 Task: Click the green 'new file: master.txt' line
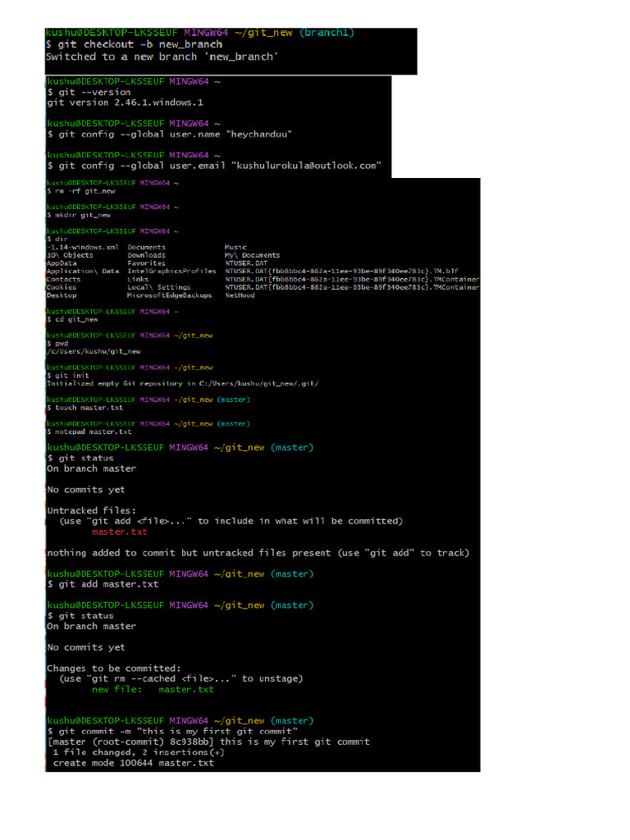153,689
